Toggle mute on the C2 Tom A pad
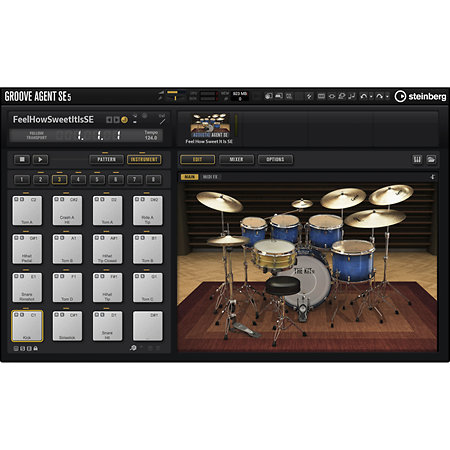The height and width of the screenshot is (450, 450). pos(16,199)
